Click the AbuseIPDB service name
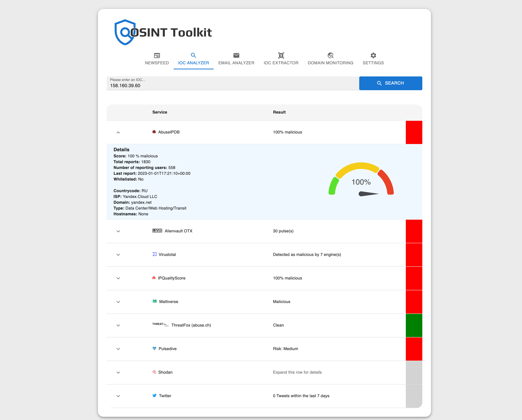The height and width of the screenshot is (420, 522). pos(169,132)
